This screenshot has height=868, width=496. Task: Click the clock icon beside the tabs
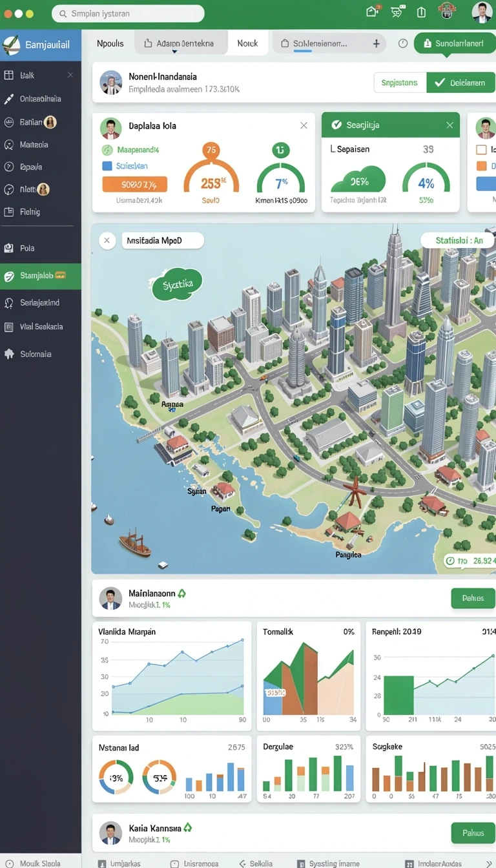403,43
